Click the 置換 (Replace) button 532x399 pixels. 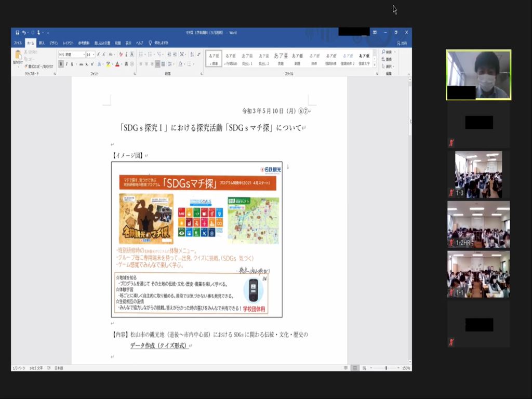[387, 59]
